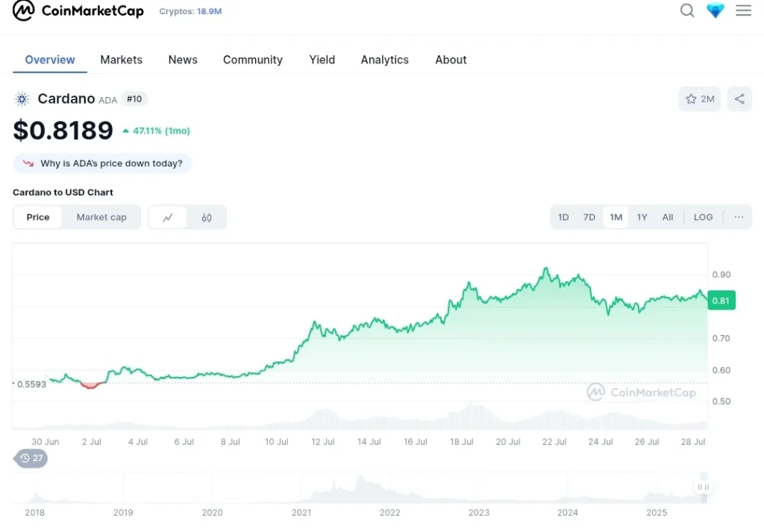The image size is (764, 532).
Task: Click the $0.8189 price value
Action: [63, 130]
